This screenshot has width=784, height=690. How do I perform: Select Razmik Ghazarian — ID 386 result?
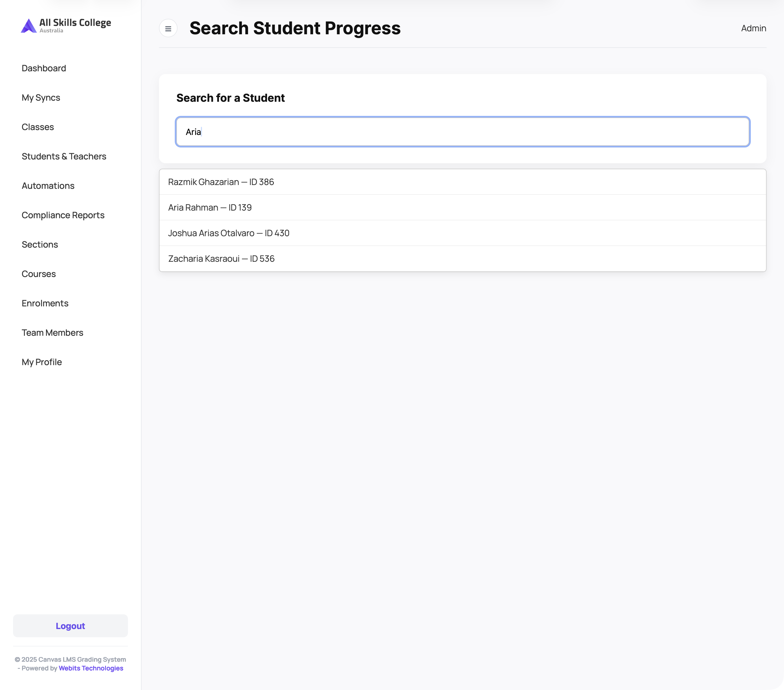tap(463, 182)
